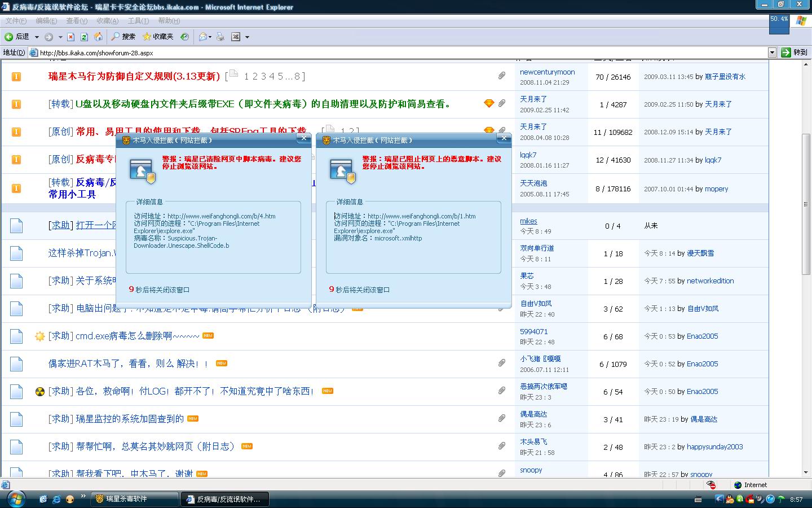Close the left Rising trojan alert popup
Viewport: 812px width, 508px height.
[x=303, y=138]
